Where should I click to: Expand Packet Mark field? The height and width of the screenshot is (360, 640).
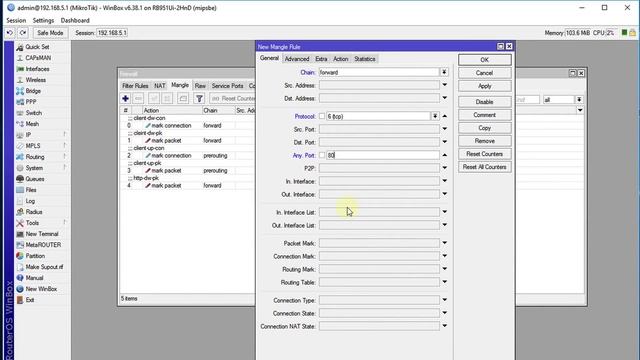[444, 243]
